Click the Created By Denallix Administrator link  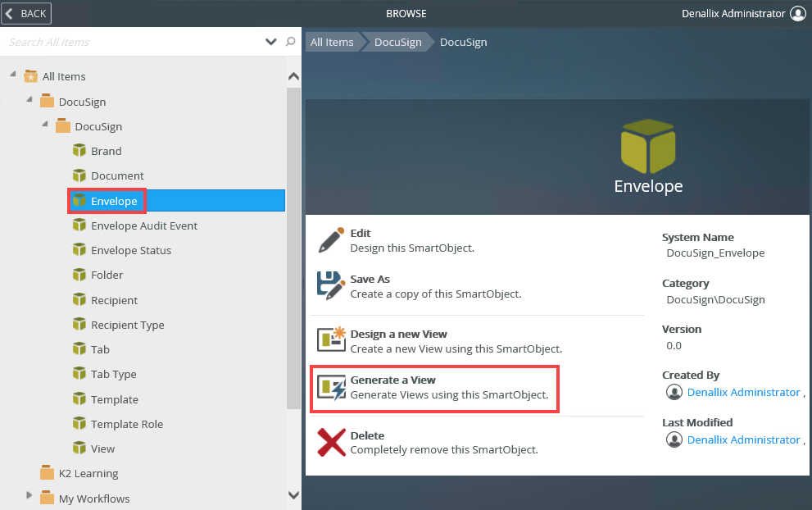[x=744, y=393]
